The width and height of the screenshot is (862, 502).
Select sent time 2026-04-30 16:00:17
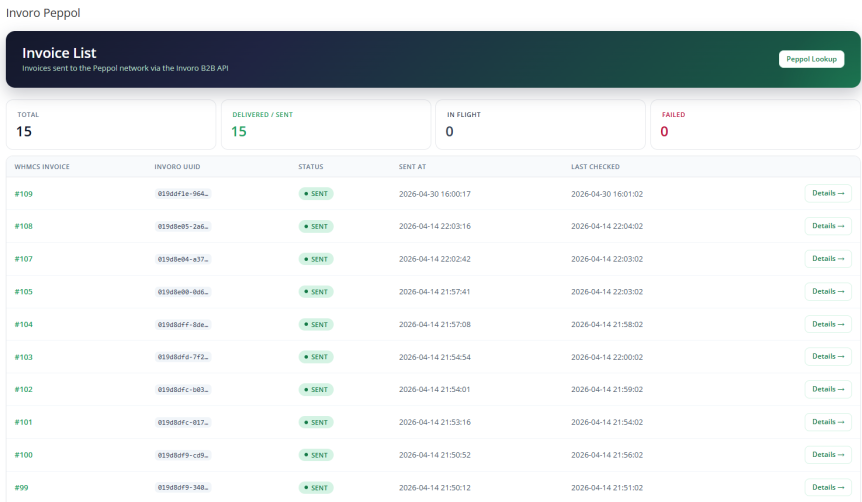pyautogui.click(x=435, y=194)
